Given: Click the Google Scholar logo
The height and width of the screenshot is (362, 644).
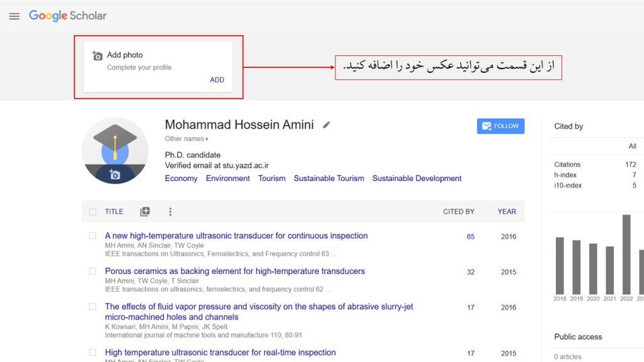Looking at the screenshot, I should point(68,16).
